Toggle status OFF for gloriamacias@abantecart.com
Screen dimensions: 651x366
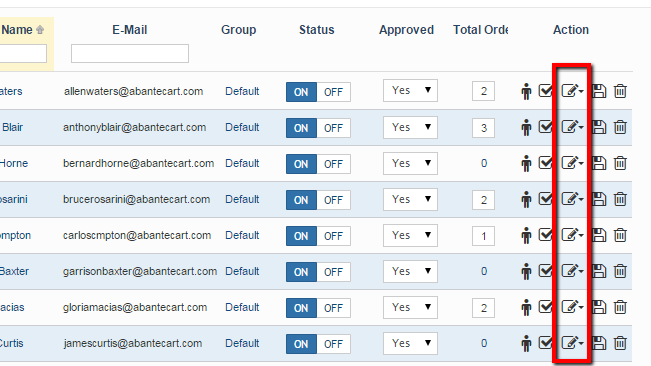(x=333, y=308)
